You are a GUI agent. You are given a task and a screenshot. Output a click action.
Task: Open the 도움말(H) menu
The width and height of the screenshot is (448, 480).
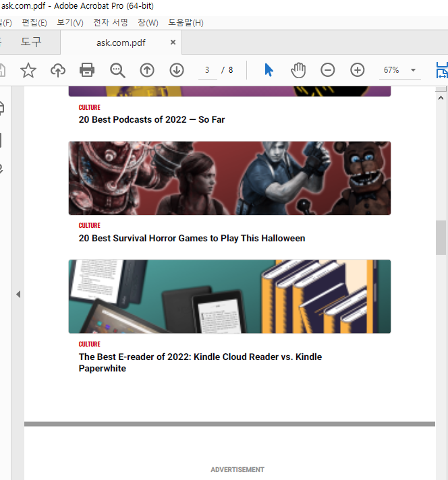coord(186,23)
